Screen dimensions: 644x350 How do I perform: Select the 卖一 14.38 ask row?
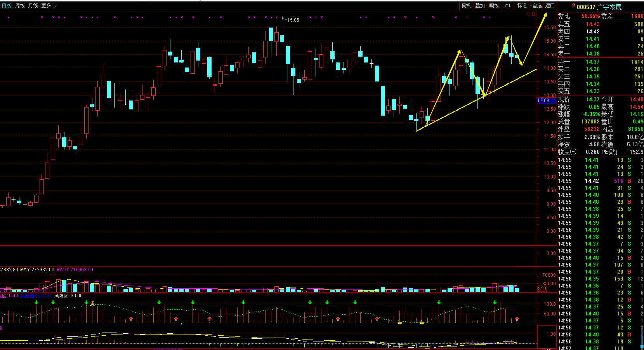click(x=601, y=54)
